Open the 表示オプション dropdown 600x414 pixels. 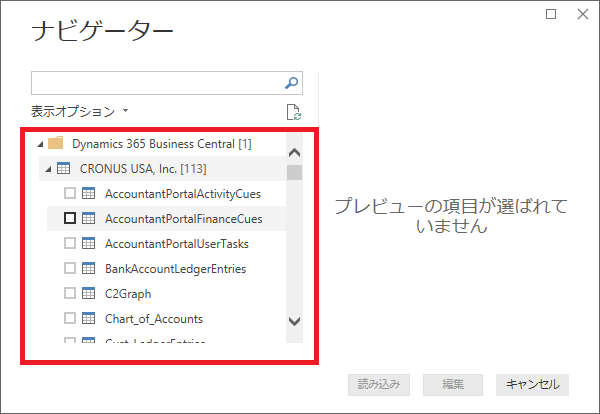click(x=79, y=111)
